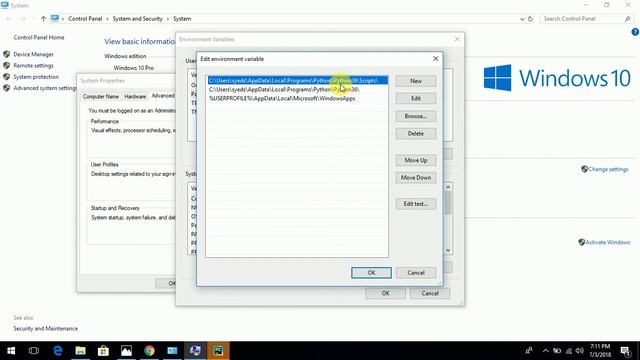Confirm Edit environment variable with OK

tap(371, 273)
